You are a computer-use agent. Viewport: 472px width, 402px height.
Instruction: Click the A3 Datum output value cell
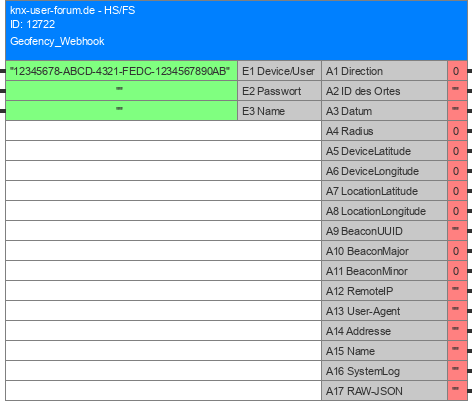click(457, 111)
